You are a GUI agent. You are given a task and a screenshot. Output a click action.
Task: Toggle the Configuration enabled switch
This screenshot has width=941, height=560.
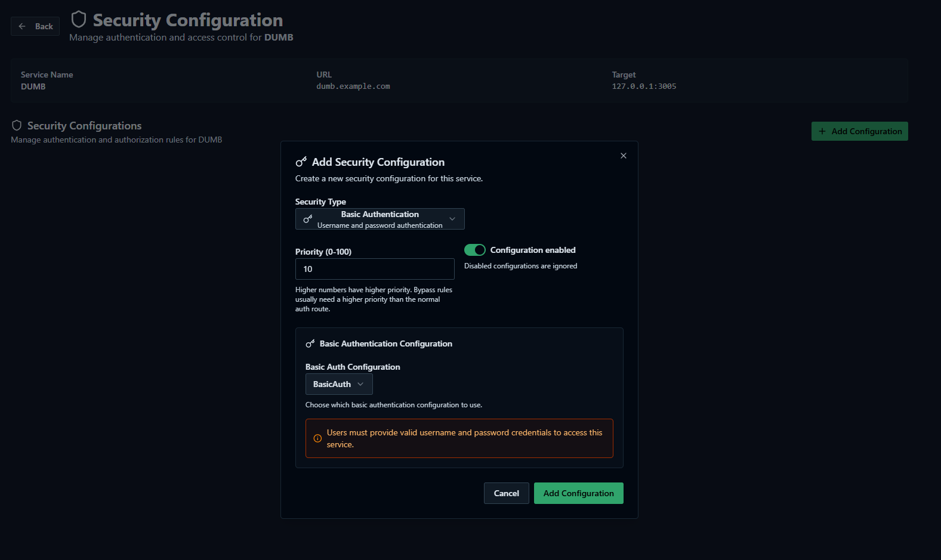point(475,250)
